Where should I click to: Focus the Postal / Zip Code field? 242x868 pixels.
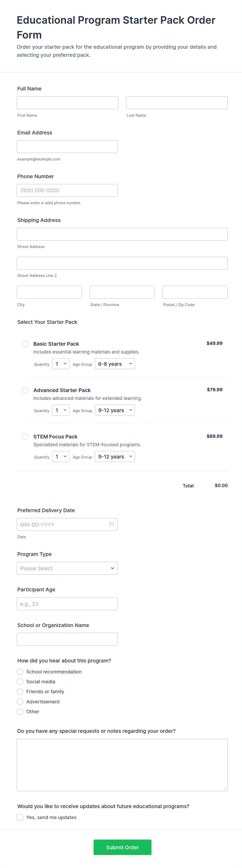click(x=195, y=292)
